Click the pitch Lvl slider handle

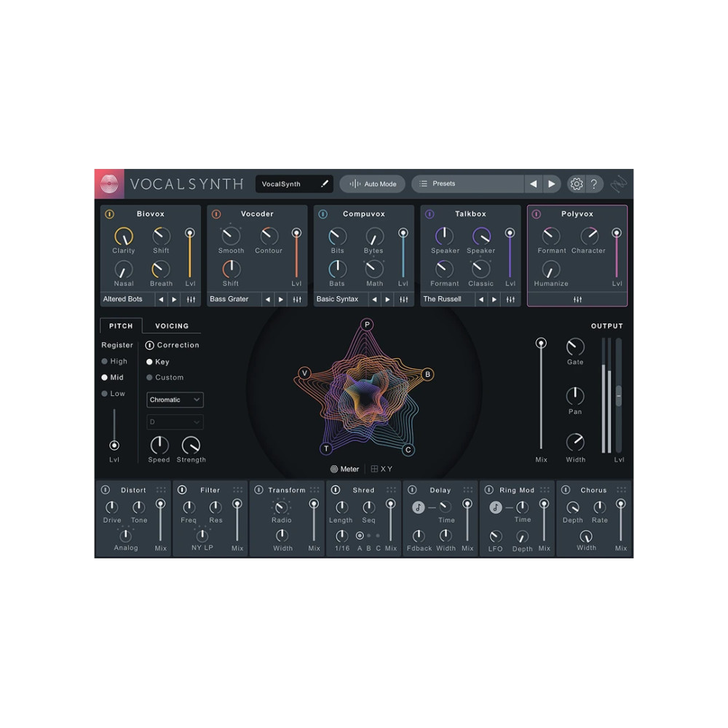(114, 446)
